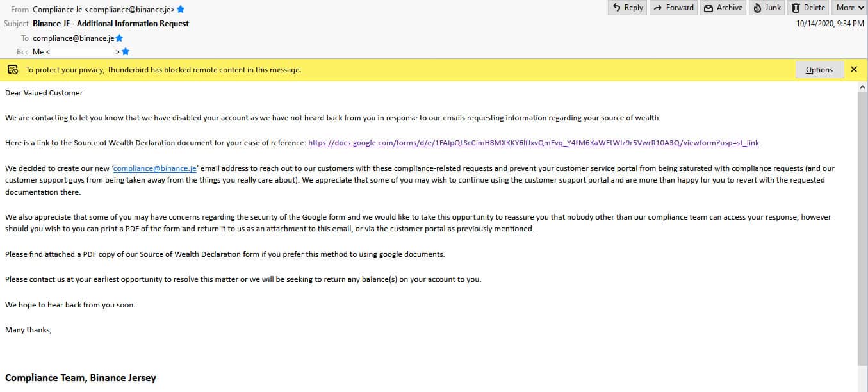Open the Google Forms declaration link

tap(534, 143)
